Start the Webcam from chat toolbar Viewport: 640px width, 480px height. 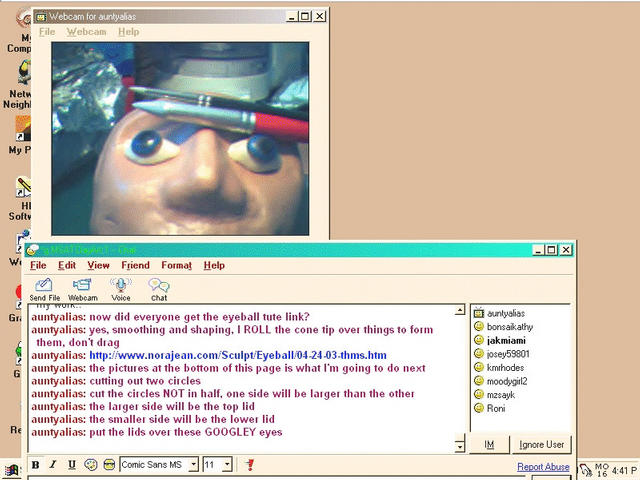tap(82, 289)
